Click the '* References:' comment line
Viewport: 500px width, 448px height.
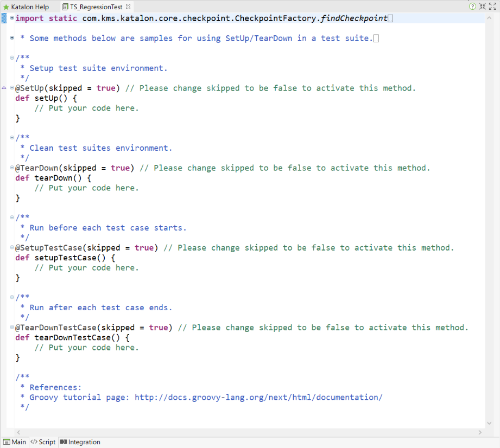(51, 387)
